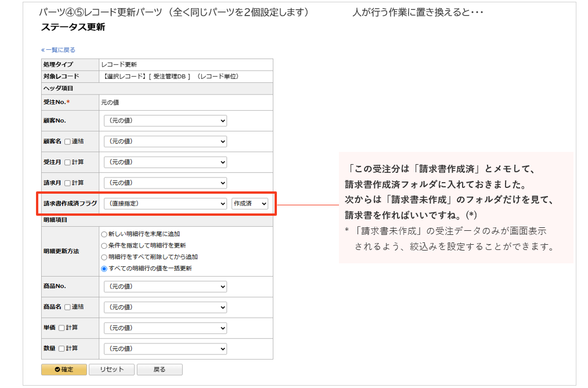
Task: Open the 顧客名 value dropdown
Action: (x=164, y=141)
